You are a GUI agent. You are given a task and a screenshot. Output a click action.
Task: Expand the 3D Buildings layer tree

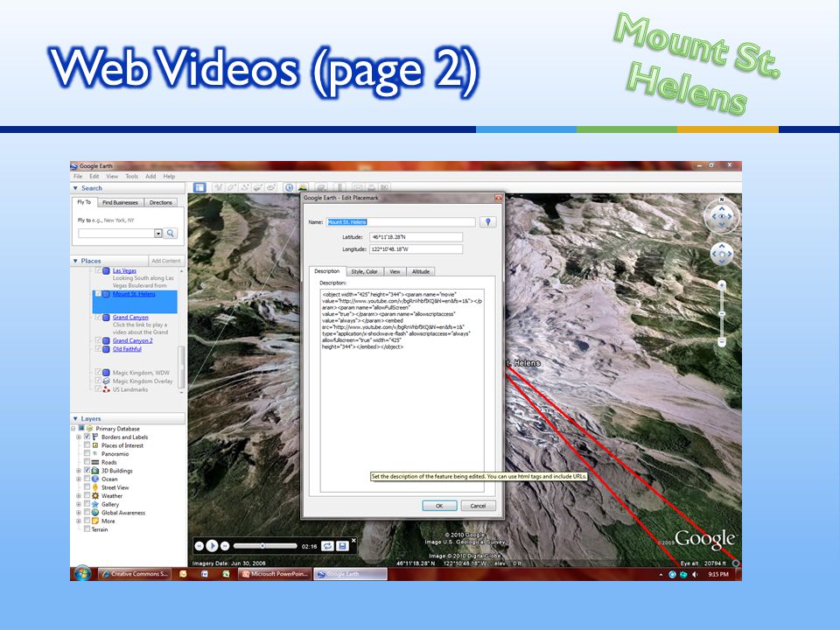coord(79,471)
